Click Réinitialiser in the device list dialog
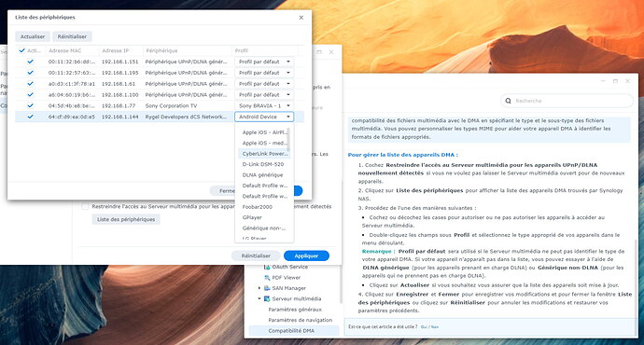 click(72, 36)
